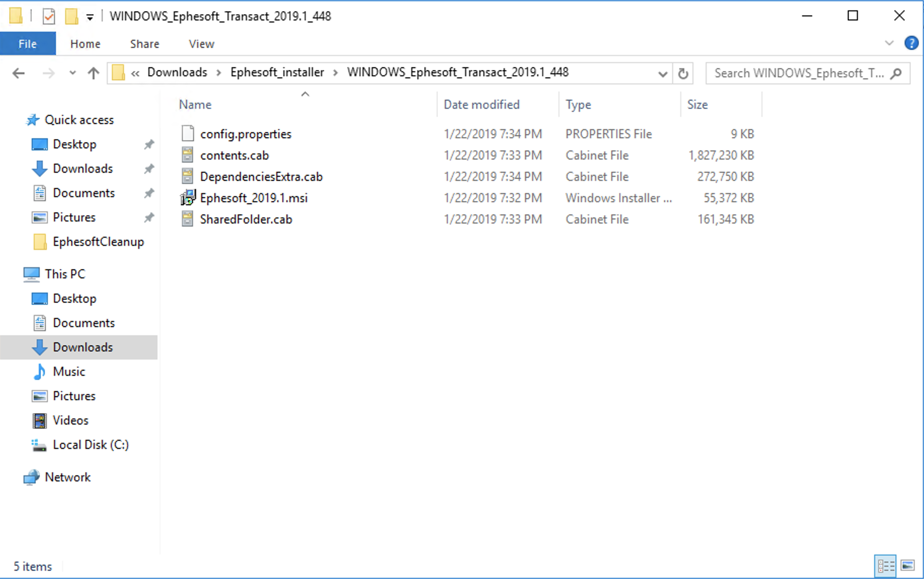
Task: Click Ephesoft_installer in the breadcrumb
Action: point(277,72)
